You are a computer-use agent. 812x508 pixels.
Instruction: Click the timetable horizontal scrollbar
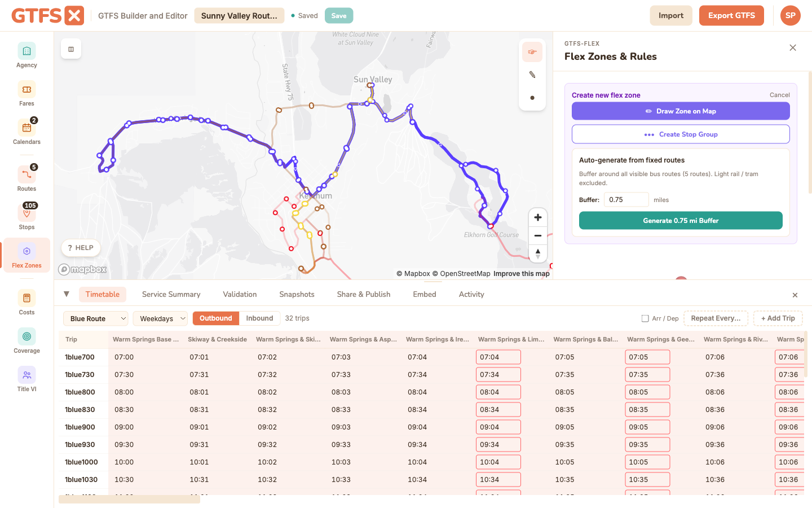click(129, 499)
